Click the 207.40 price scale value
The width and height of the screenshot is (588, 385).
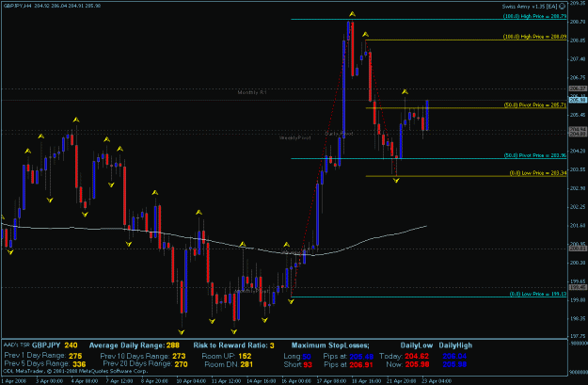pyautogui.click(x=578, y=59)
